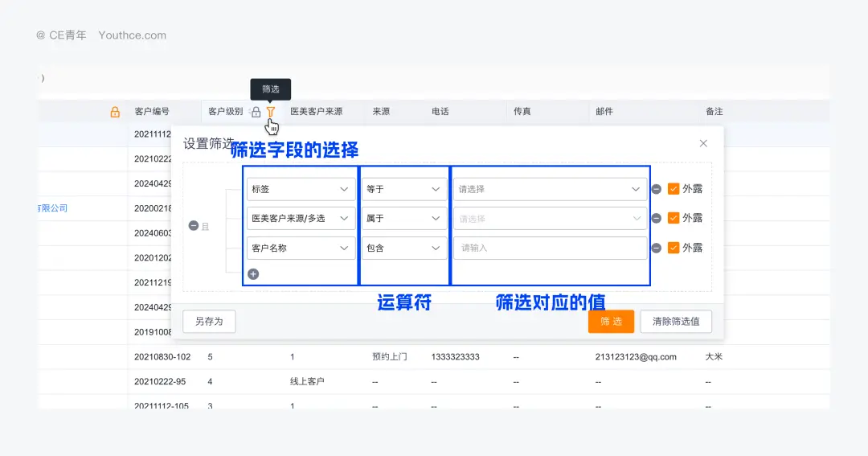Remove the 医美客户来源/多选 filter row
868x456 pixels.
coord(657,218)
